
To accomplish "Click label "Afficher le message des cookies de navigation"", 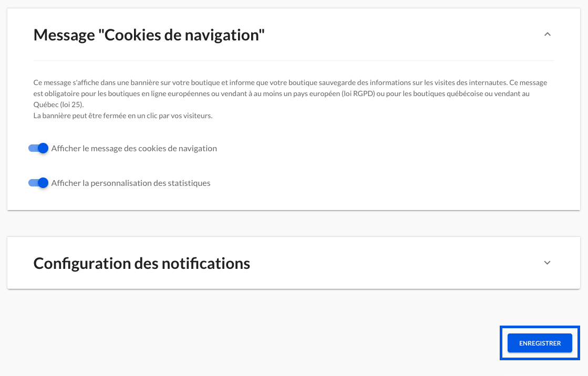I will [134, 149].
